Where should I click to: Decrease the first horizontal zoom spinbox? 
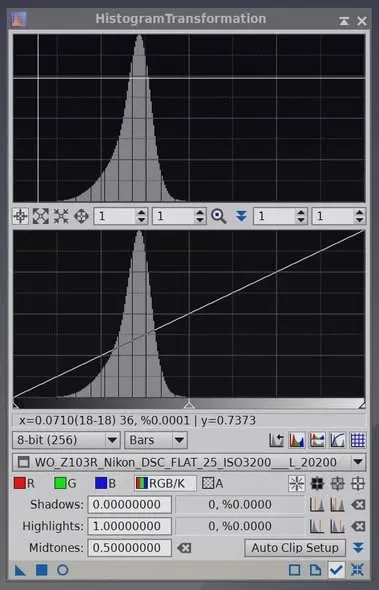point(141,220)
